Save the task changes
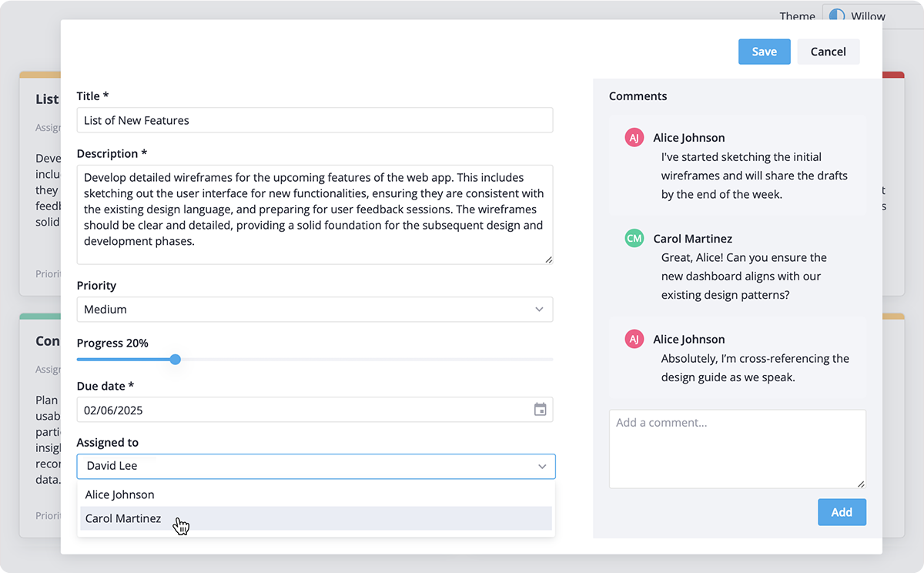The height and width of the screenshot is (573, 924). (x=764, y=51)
